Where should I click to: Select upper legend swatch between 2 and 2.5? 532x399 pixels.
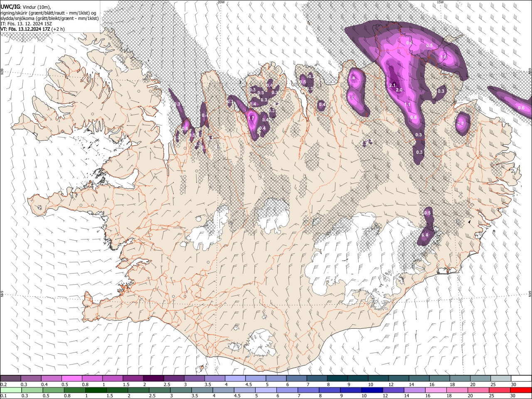click(153, 379)
